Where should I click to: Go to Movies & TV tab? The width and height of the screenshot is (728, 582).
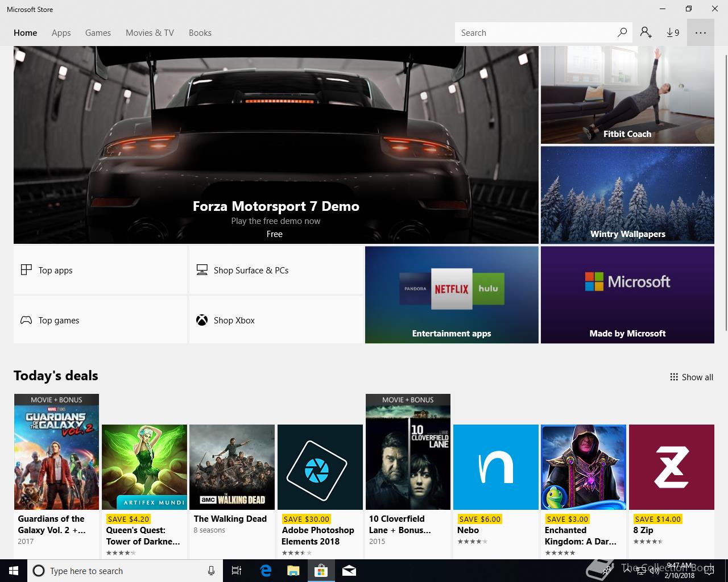150,33
